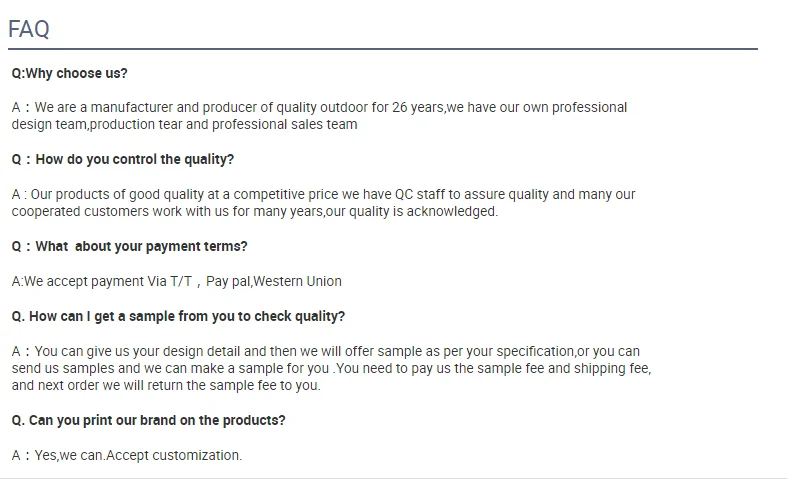Click the words "Western Union"
Image resolution: width=787 pixels, height=479 pixels.
point(296,281)
